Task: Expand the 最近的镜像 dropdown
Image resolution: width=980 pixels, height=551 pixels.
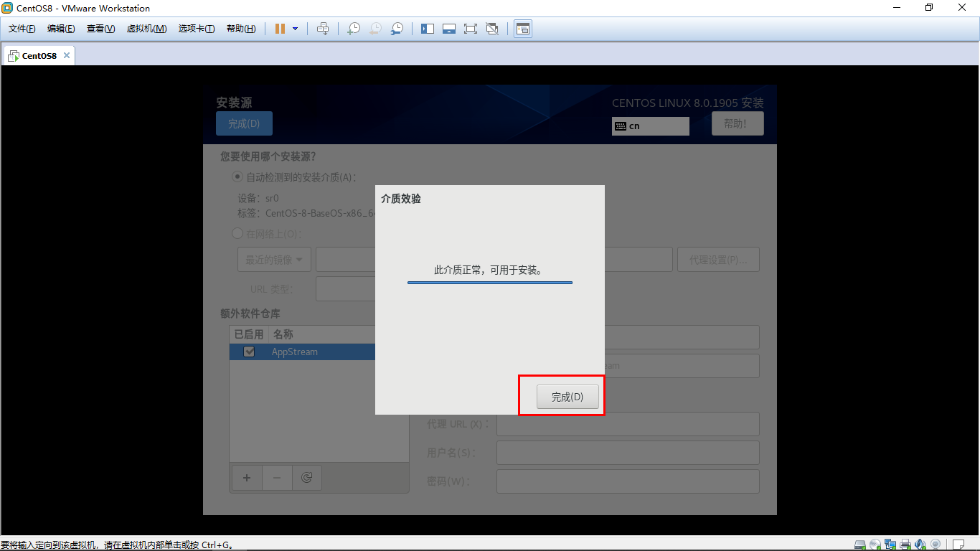Action: click(274, 260)
